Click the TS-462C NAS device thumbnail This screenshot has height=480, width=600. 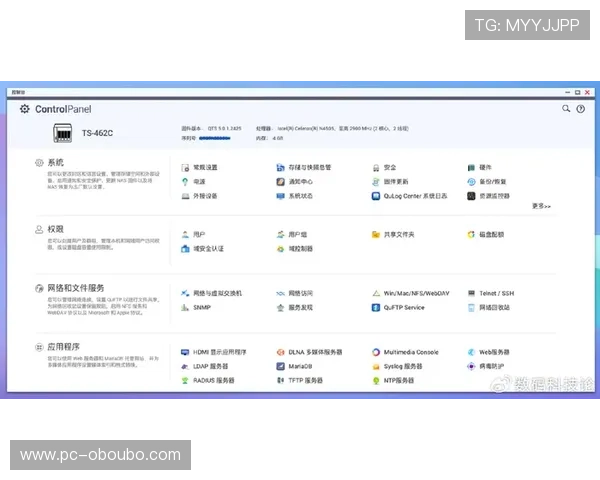click(62, 132)
